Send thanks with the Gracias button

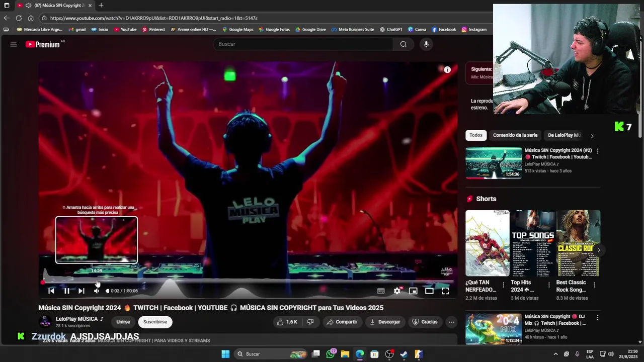425,322
